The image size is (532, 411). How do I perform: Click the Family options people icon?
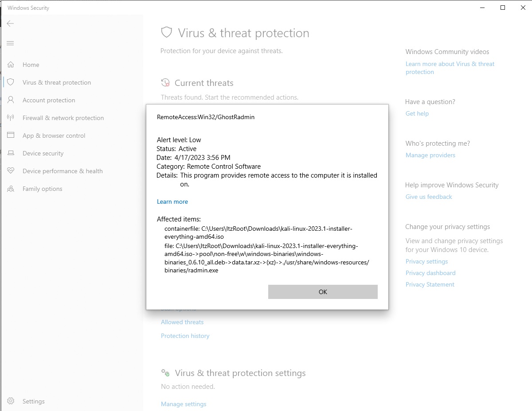(x=11, y=189)
